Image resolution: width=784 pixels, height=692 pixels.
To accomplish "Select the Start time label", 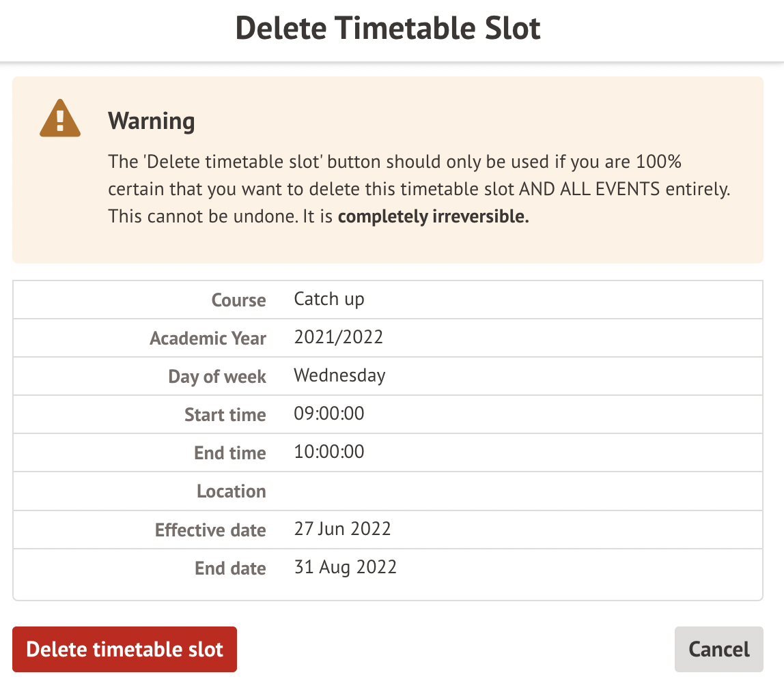I will [225, 415].
